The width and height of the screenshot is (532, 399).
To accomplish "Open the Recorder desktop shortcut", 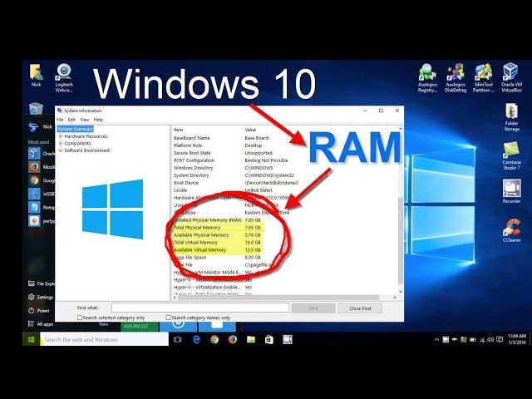I will tap(511, 191).
